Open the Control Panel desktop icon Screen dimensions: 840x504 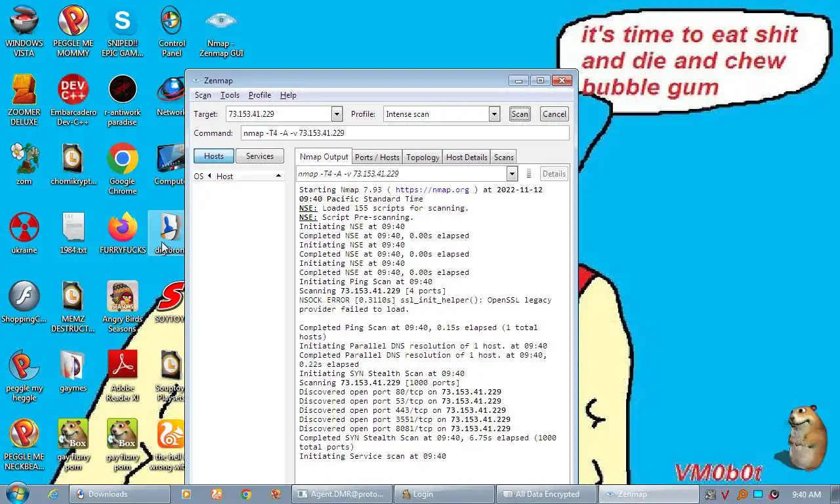coord(171,31)
